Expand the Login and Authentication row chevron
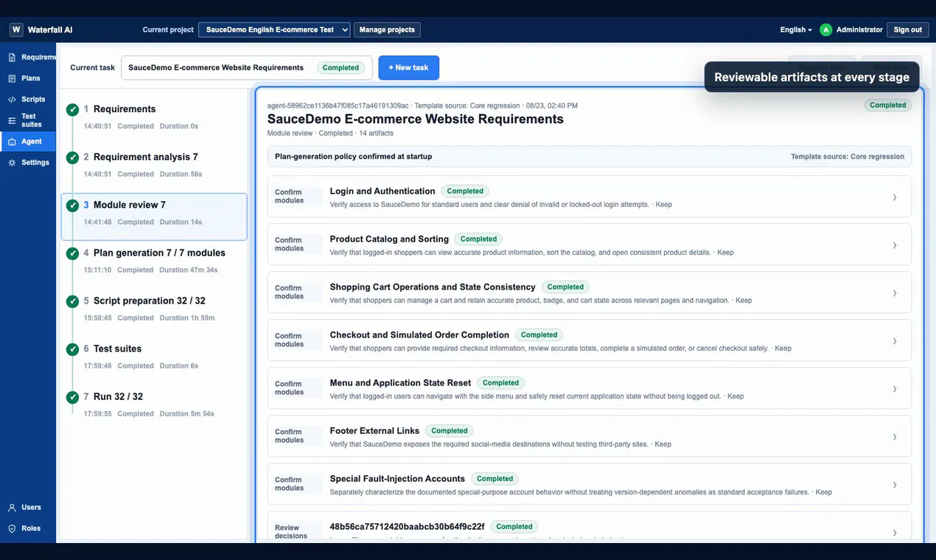 point(895,197)
